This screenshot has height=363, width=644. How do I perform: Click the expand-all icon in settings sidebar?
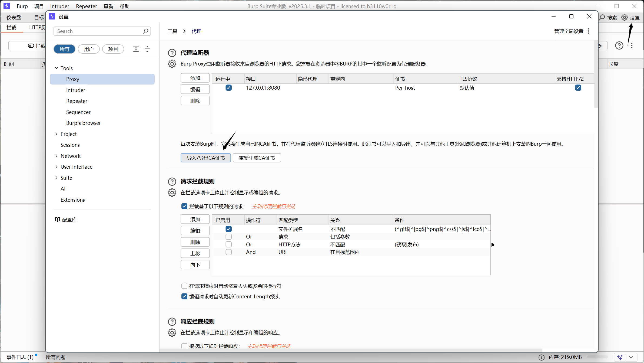136,49
